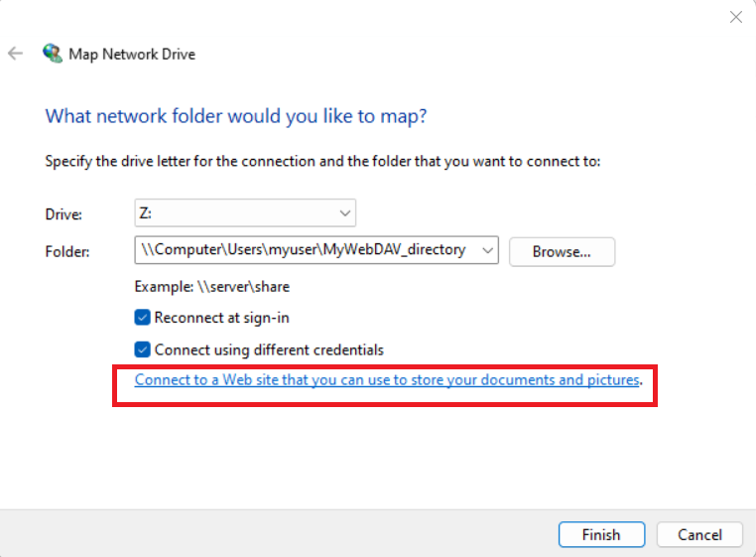This screenshot has width=756, height=557.
Task: Open the Connect to a Web site link
Action: [387, 379]
